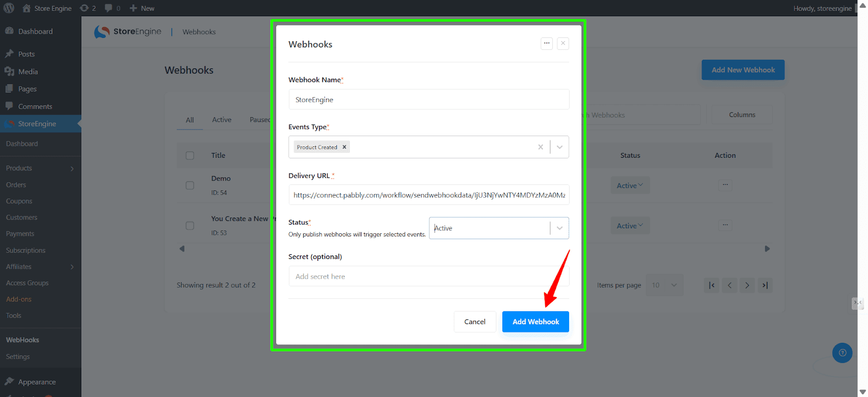Open the comments bubble in admin bar
The height and width of the screenshot is (397, 868).
[x=113, y=8]
